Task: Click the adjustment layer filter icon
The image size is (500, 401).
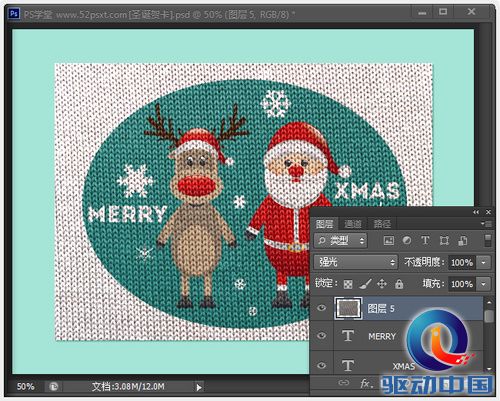Action: 407,240
